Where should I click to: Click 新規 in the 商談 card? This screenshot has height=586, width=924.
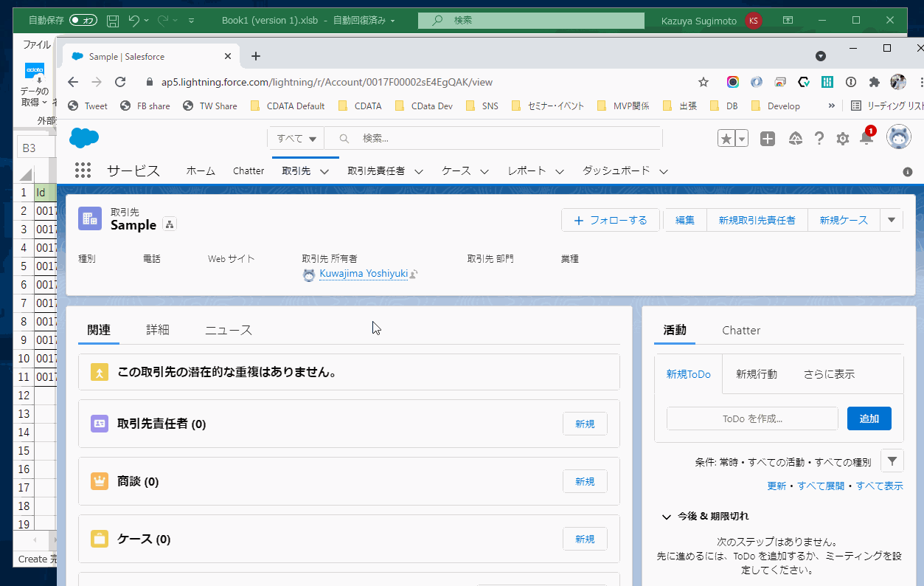(585, 481)
